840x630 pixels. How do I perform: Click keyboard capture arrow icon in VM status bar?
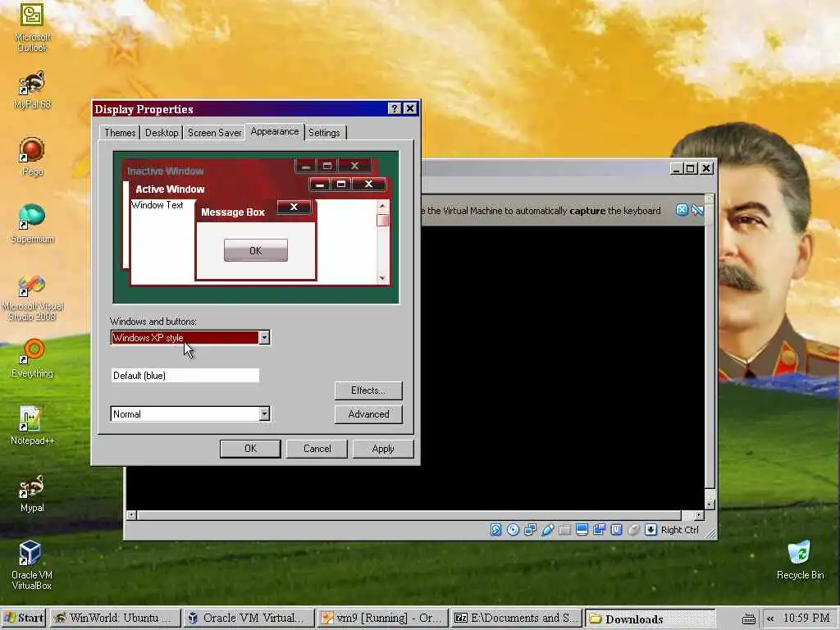651,530
